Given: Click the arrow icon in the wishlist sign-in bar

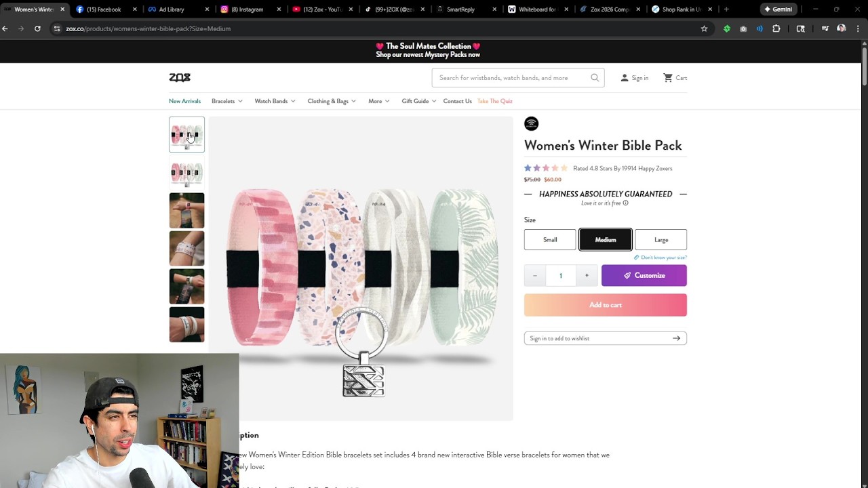Looking at the screenshot, I should [x=676, y=338].
